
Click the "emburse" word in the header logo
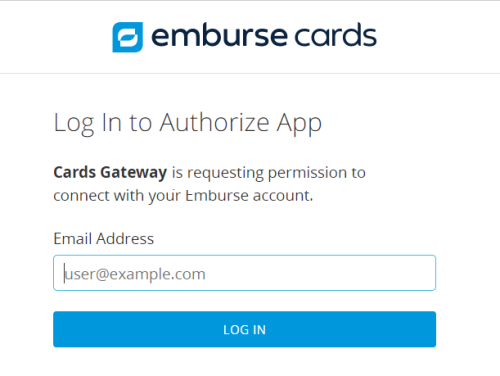(x=219, y=36)
